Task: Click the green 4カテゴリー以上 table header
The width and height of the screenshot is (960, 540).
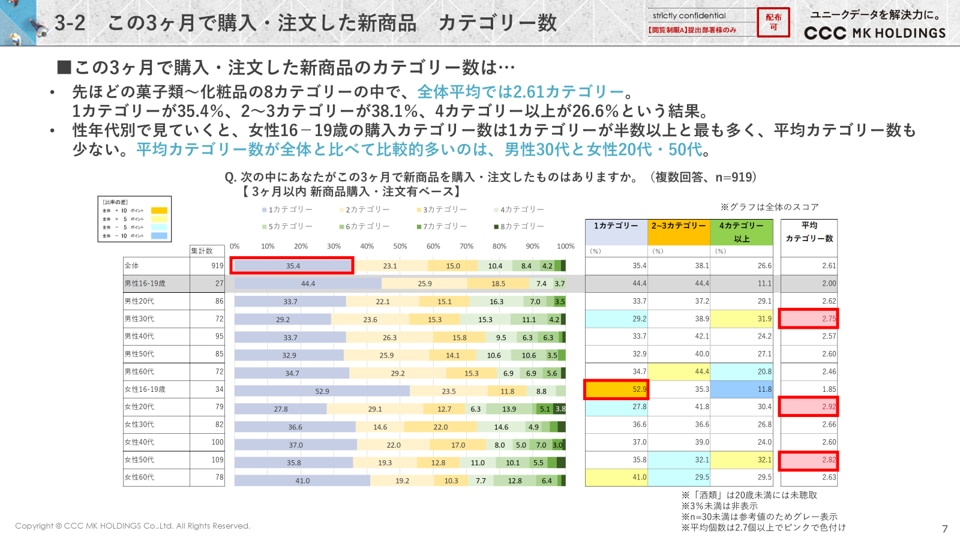Action: pos(741,232)
